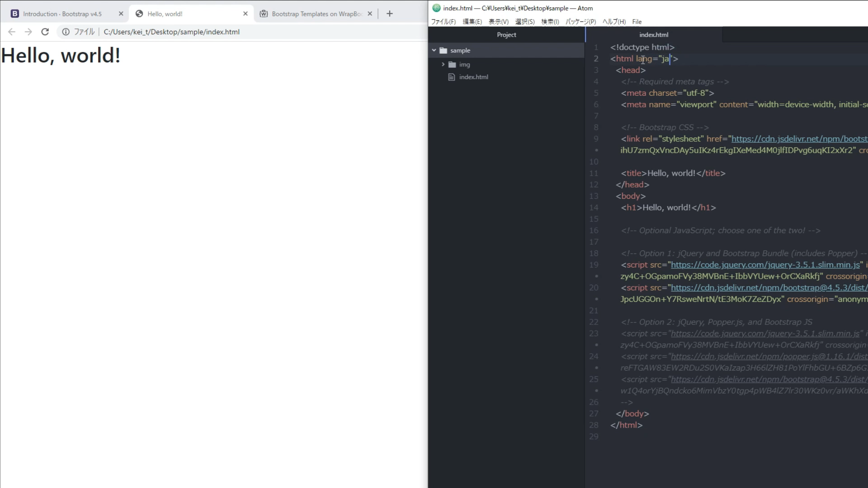Click the Option 2 comment line
This screenshot has width=868, height=488.
tap(717, 322)
